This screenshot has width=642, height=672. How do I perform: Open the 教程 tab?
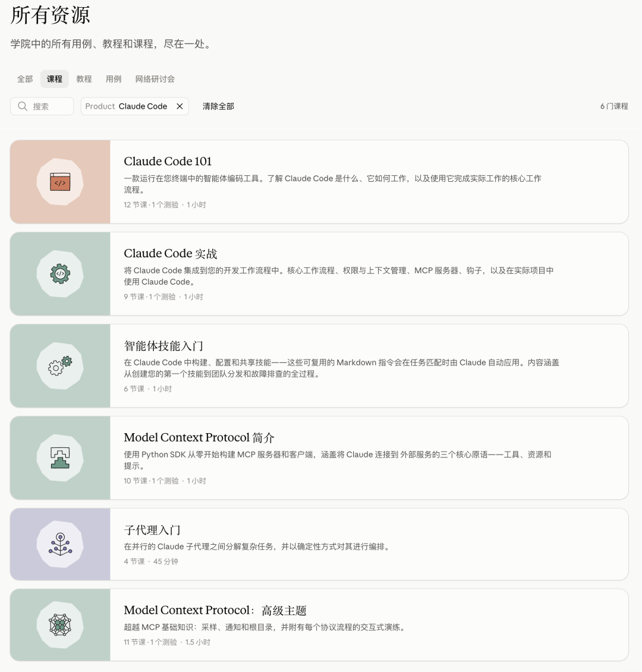[x=84, y=79]
